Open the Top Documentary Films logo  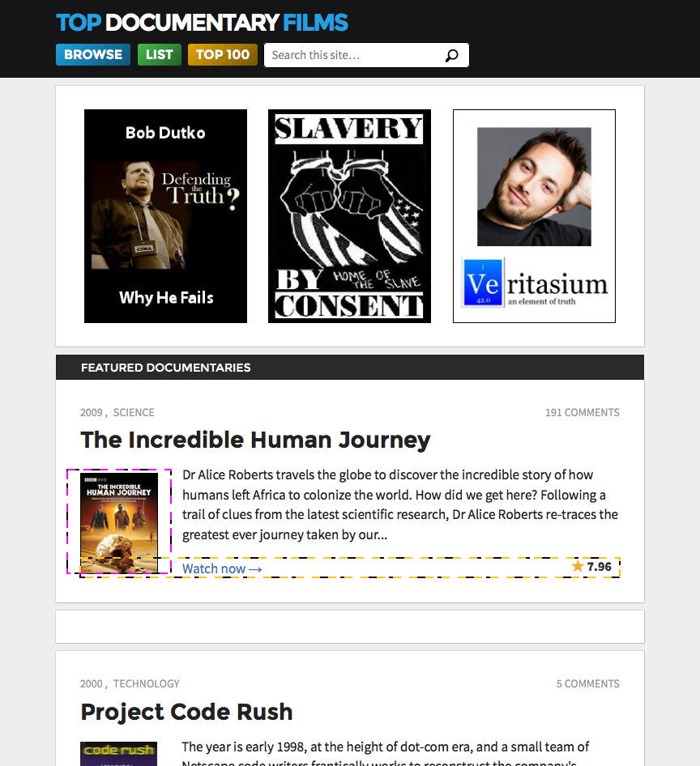(203, 23)
